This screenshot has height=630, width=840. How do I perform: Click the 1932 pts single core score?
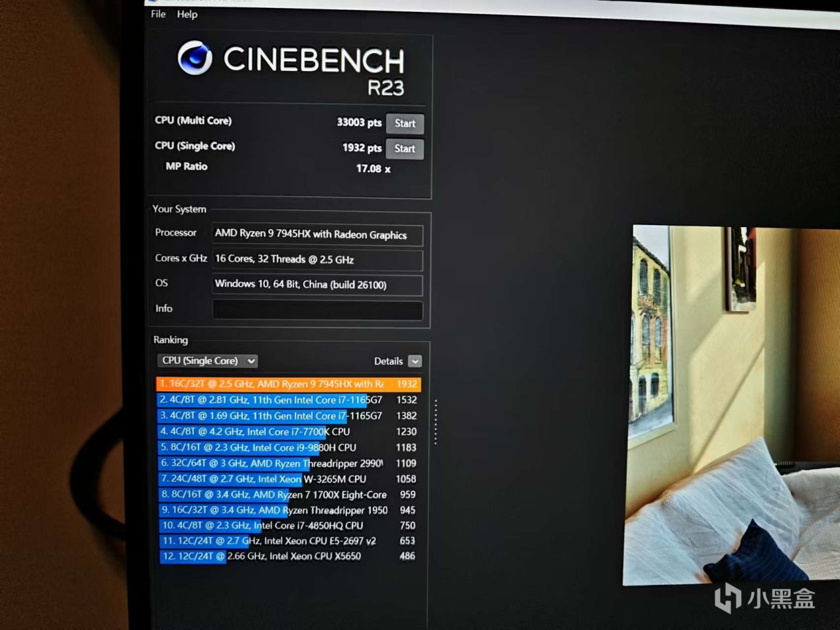362,148
